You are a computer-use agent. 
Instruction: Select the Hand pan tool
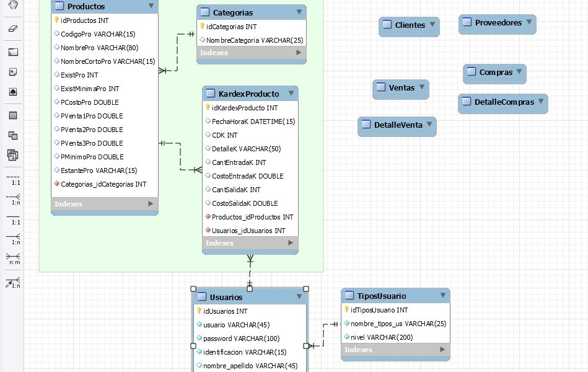click(13, 6)
